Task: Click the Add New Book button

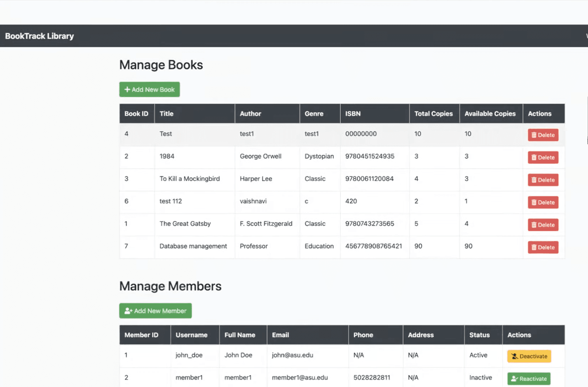Action: click(x=149, y=89)
